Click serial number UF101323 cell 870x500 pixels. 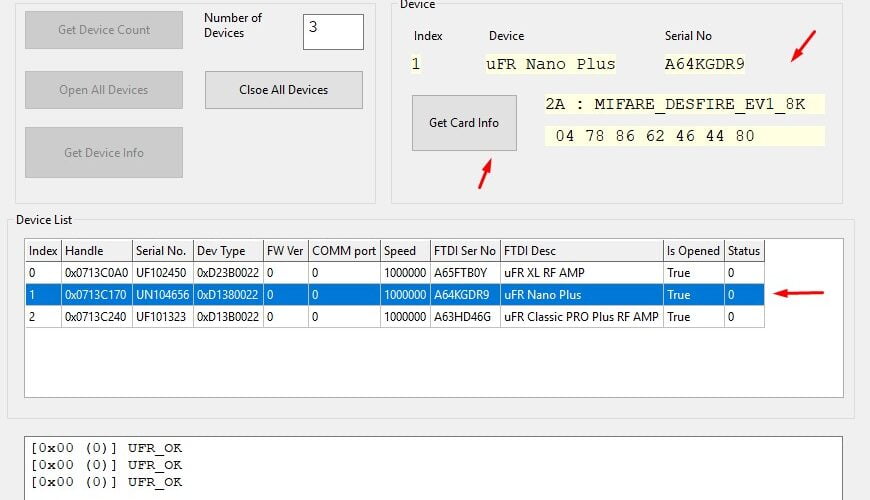tap(163, 317)
